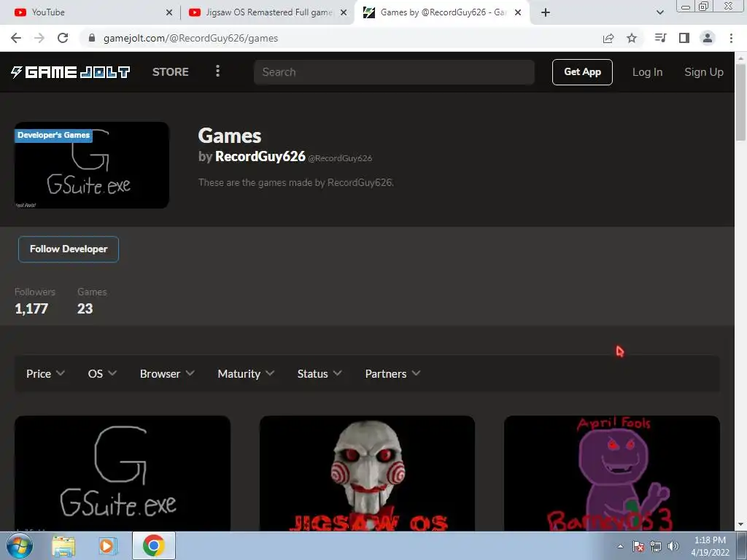Click the Game Jolt logo
The height and width of the screenshot is (560, 747).
click(71, 72)
